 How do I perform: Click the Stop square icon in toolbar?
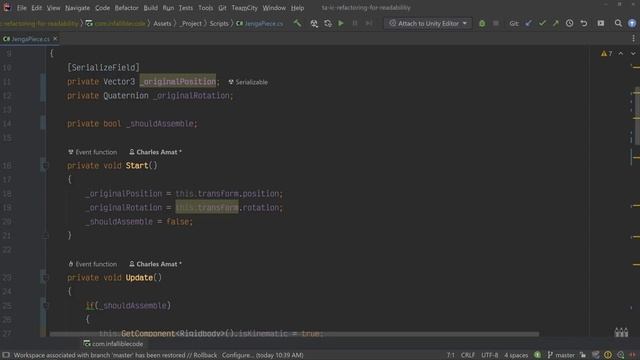[x=496, y=23]
